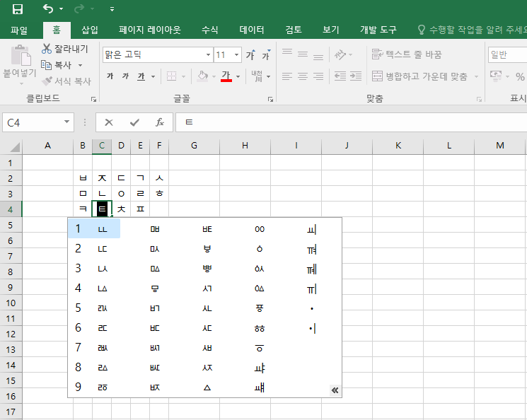
Task: Open the underline style dropdown arrow
Action: pos(154,76)
